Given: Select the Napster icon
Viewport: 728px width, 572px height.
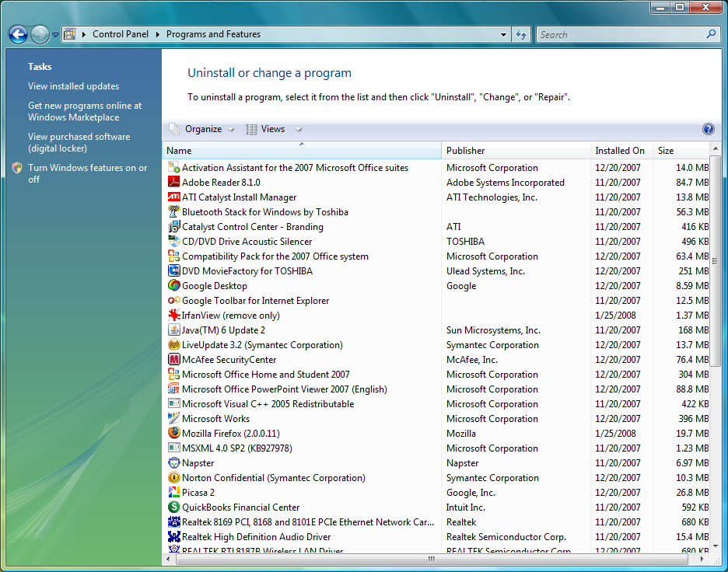Looking at the screenshot, I should (173, 463).
